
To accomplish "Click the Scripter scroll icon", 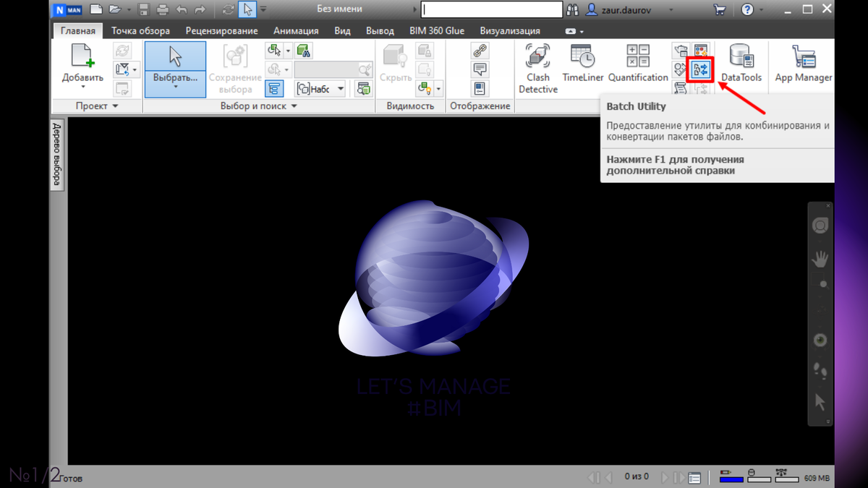I will coord(681,88).
